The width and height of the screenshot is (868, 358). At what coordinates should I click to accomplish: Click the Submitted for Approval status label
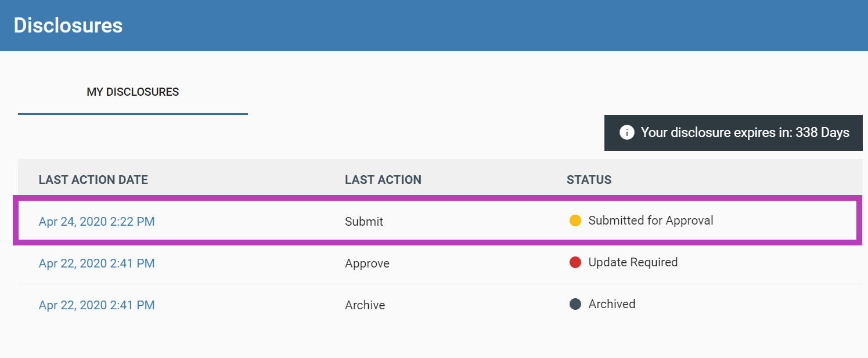[x=651, y=220]
